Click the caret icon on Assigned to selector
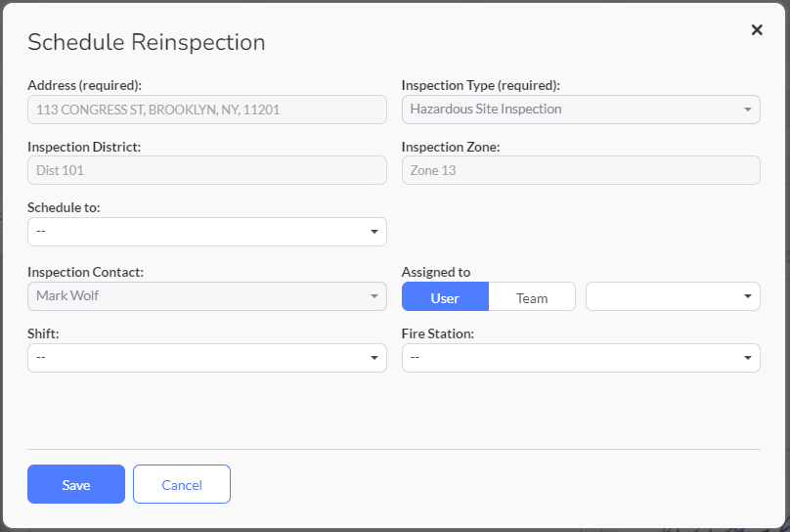 coord(748,296)
